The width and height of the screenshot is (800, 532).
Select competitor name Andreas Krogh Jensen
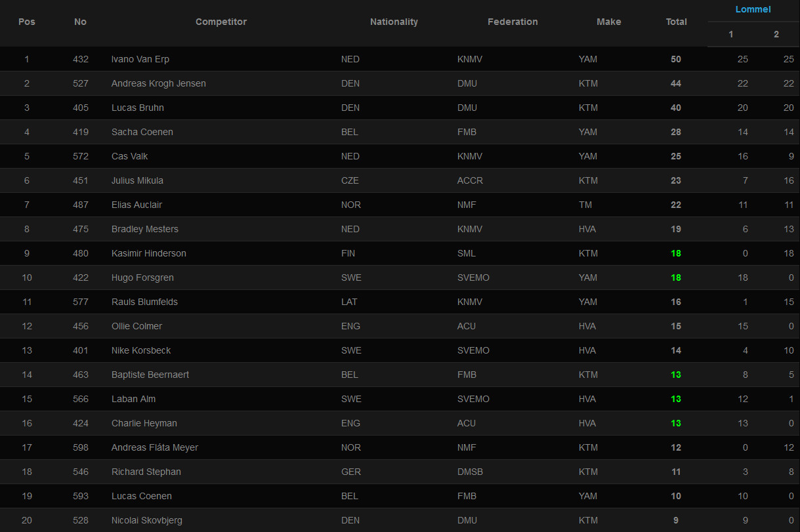pyautogui.click(x=159, y=83)
